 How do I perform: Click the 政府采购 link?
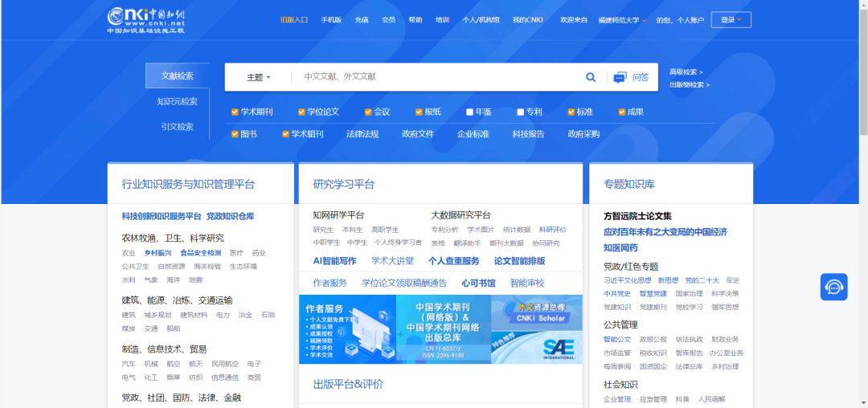pyautogui.click(x=583, y=134)
